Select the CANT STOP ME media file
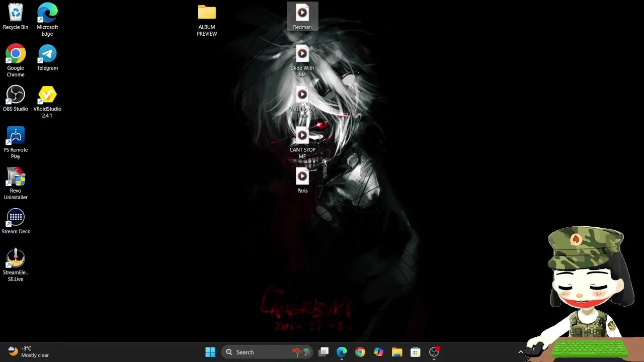 [x=302, y=143]
